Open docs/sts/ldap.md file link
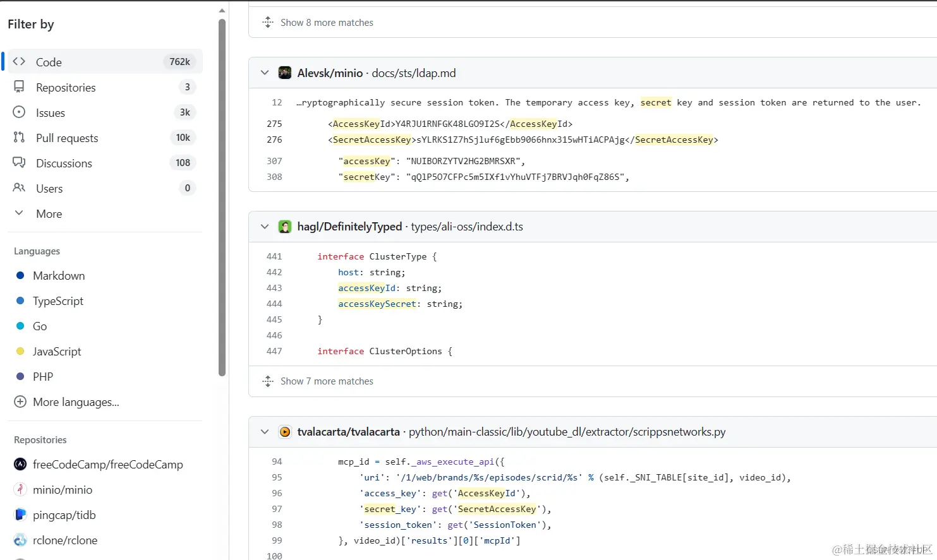937x560 pixels. tap(414, 73)
